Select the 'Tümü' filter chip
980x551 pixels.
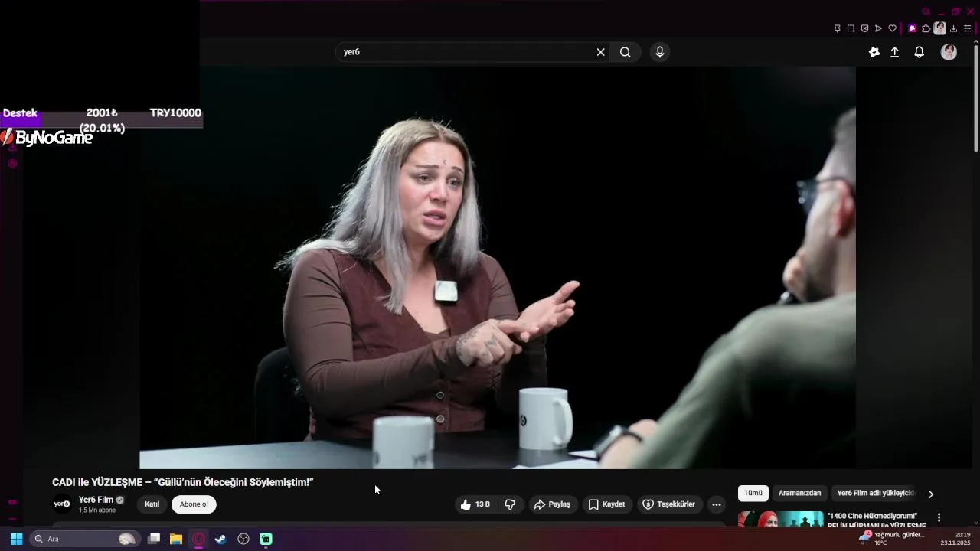753,494
